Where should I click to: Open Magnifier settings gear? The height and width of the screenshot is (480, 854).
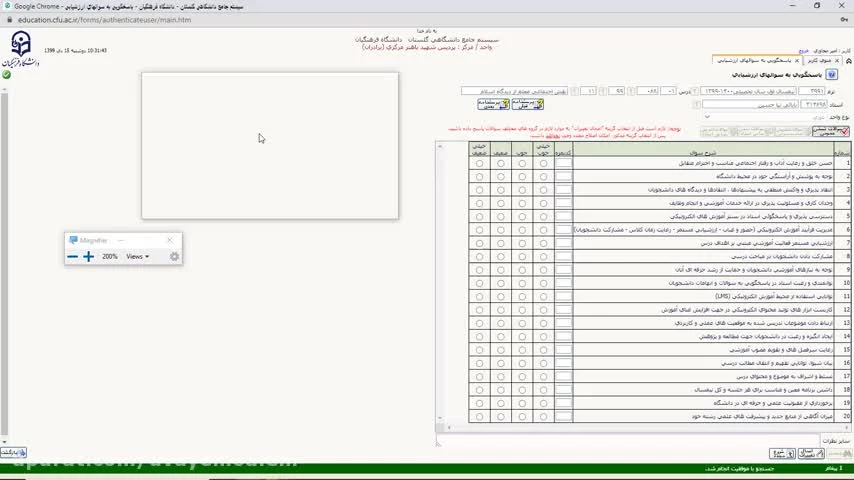(x=174, y=257)
